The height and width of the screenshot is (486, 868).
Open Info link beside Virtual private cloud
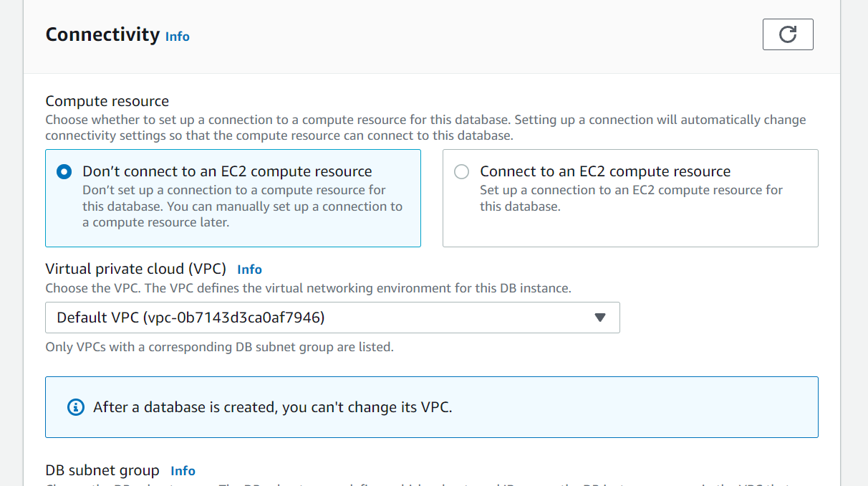249,270
